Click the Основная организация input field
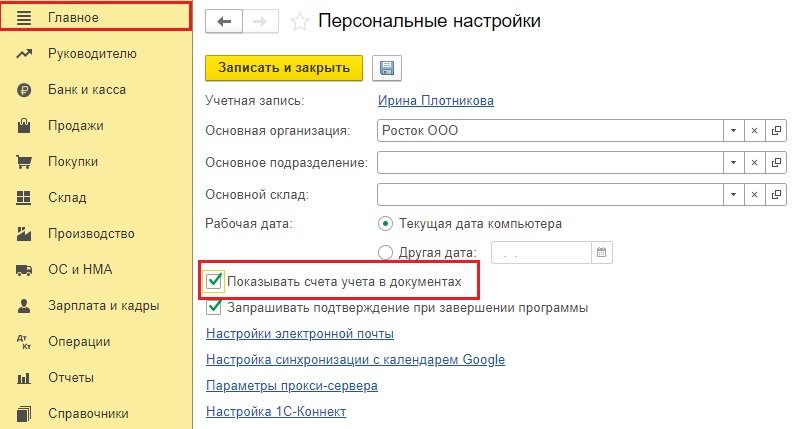The width and height of the screenshot is (795, 429). 550,131
